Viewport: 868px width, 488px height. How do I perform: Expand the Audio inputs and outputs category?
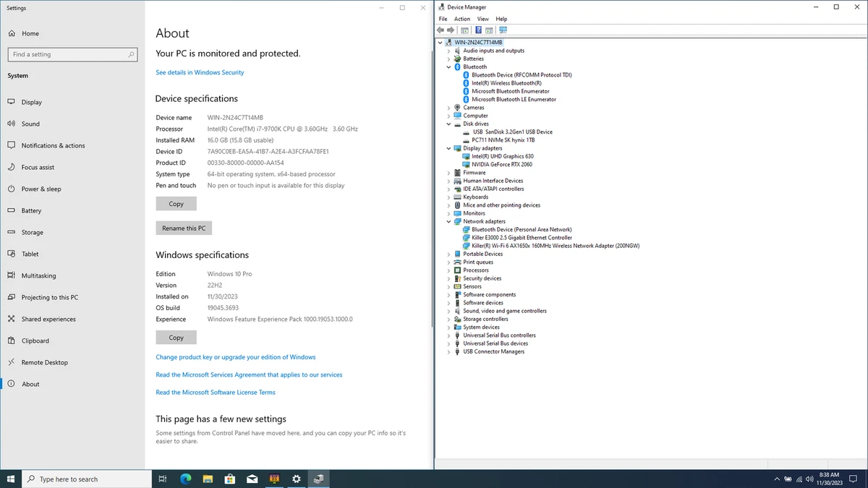click(448, 51)
